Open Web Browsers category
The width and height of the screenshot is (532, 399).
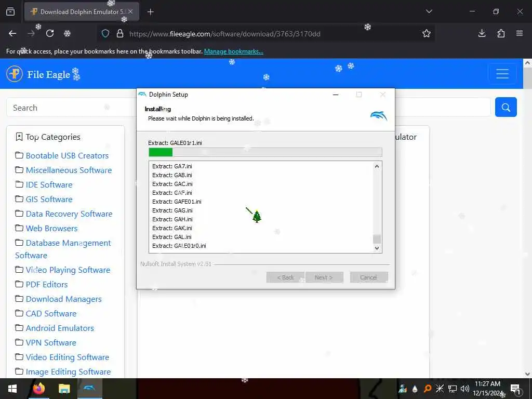click(x=51, y=229)
